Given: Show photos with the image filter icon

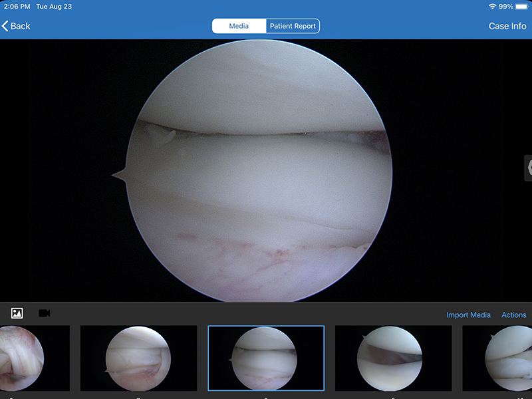Looking at the screenshot, I should click(17, 313).
